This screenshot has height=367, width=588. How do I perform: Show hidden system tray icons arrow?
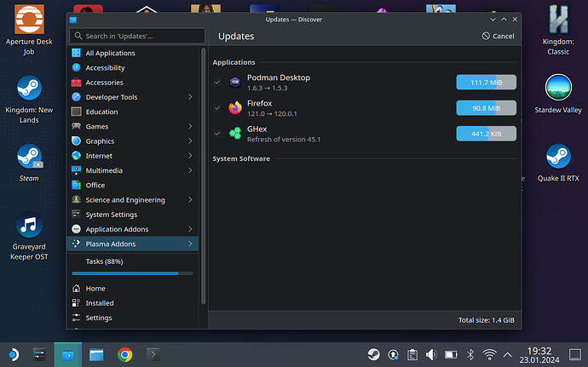[x=507, y=354]
